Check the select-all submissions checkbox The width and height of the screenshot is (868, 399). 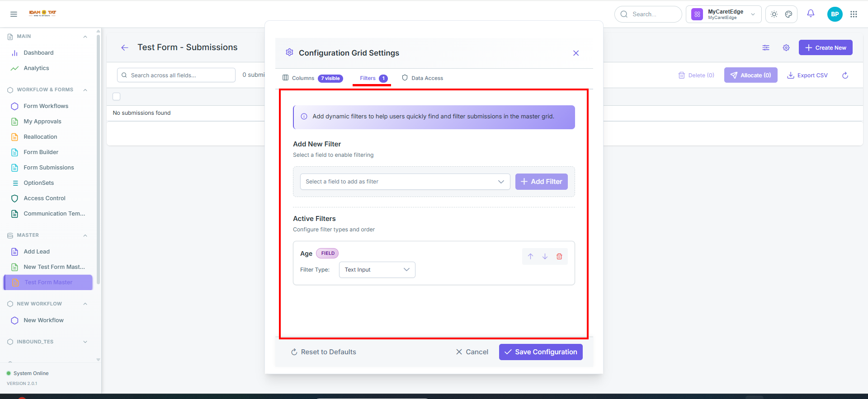click(117, 96)
